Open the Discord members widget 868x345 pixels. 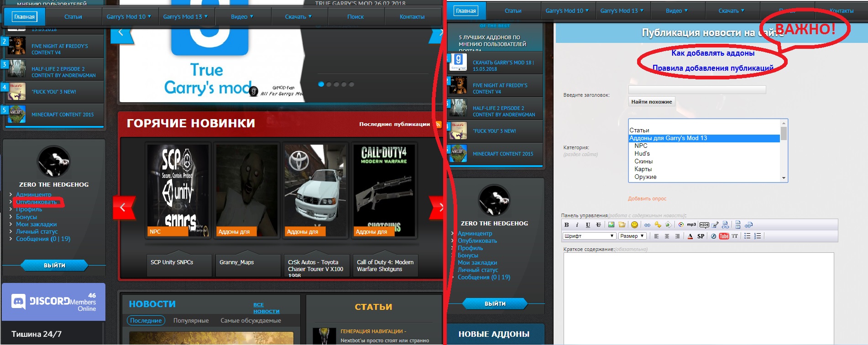coord(53,302)
